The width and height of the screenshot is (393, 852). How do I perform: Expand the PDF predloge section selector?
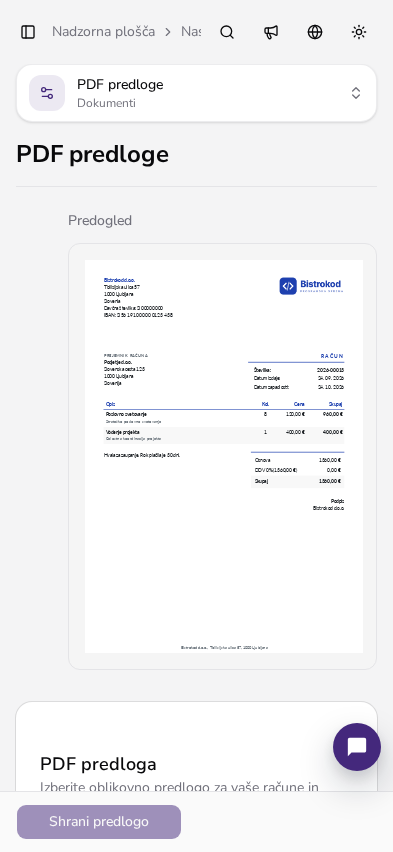(196, 93)
